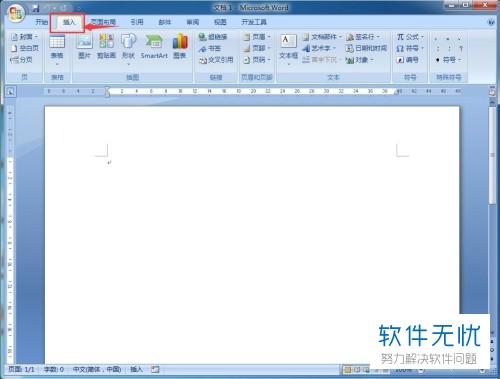Image resolution: width=500 pixels, height=379 pixels.
Task: Expand the 封面 (Cover Page) dropdown
Action: click(25, 37)
